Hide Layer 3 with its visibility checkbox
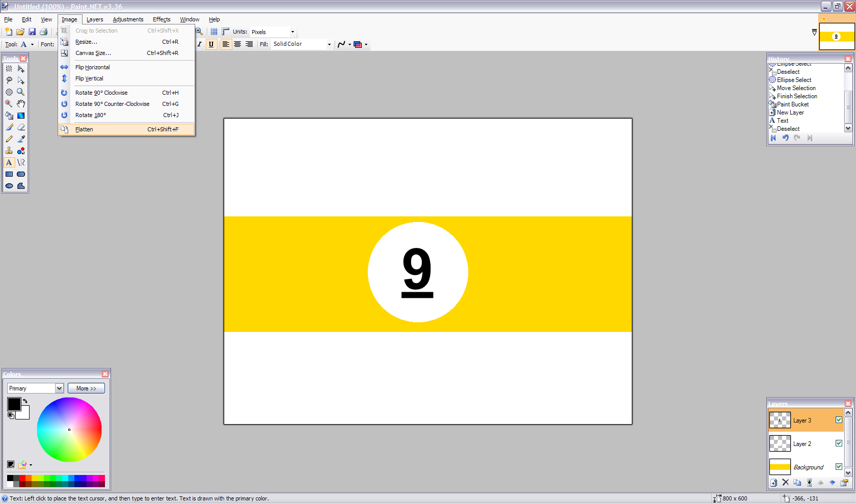Image resolution: width=856 pixels, height=504 pixels. [839, 420]
